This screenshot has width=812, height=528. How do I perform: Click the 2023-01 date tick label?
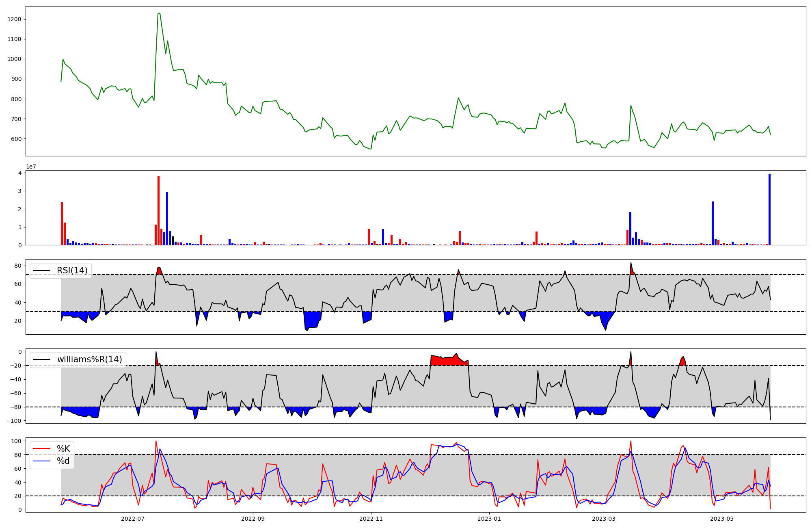(489, 519)
